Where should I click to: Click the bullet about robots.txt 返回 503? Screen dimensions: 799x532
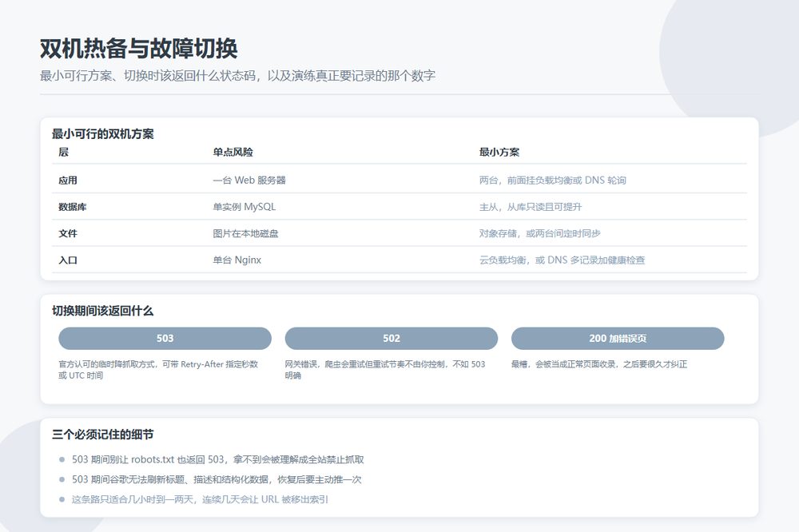pos(218,459)
